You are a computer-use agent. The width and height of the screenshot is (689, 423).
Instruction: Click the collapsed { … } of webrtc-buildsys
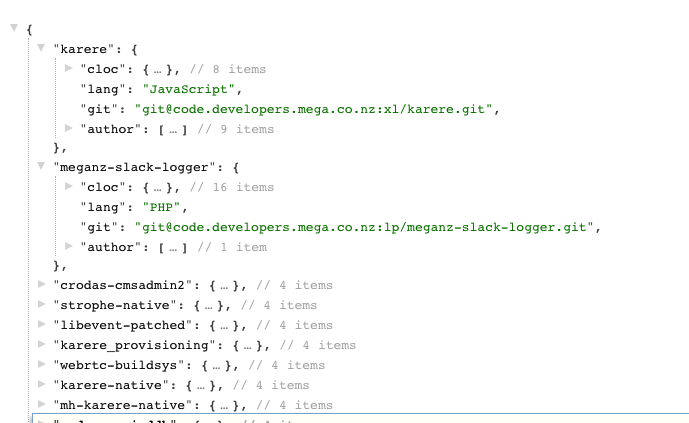(x=216, y=365)
